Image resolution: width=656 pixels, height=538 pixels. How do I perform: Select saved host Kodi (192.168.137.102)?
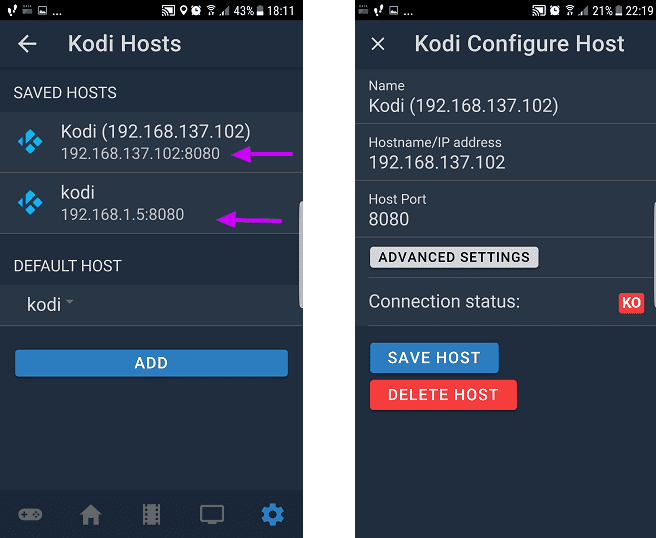pyautogui.click(x=151, y=142)
